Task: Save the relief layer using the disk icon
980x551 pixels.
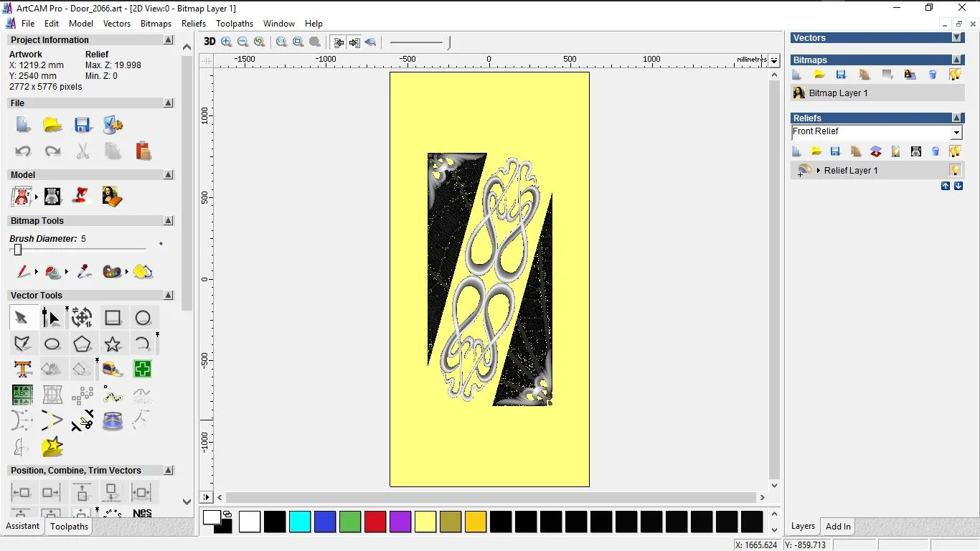Action: 834,151
